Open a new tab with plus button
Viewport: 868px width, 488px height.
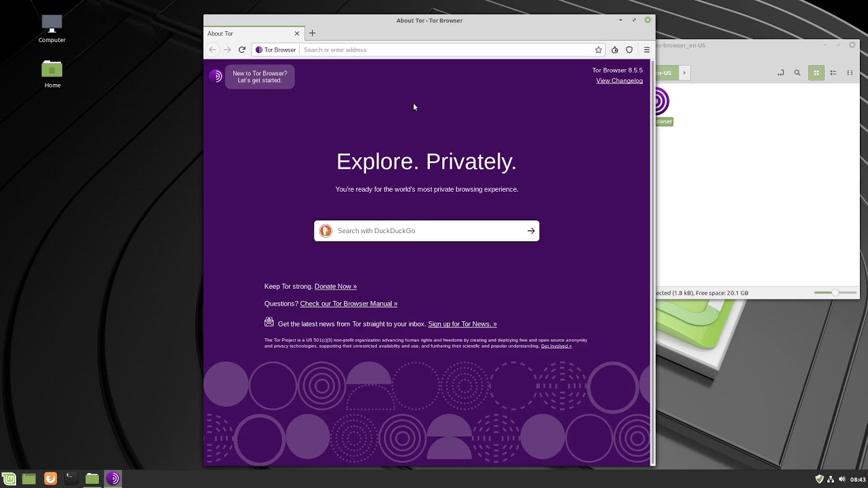tap(313, 33)
